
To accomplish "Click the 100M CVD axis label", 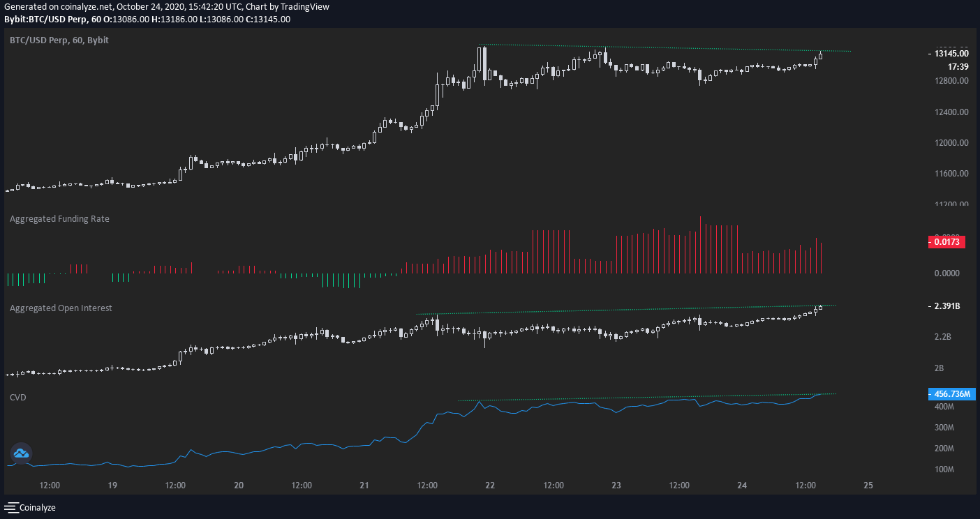I will [944, 469].
